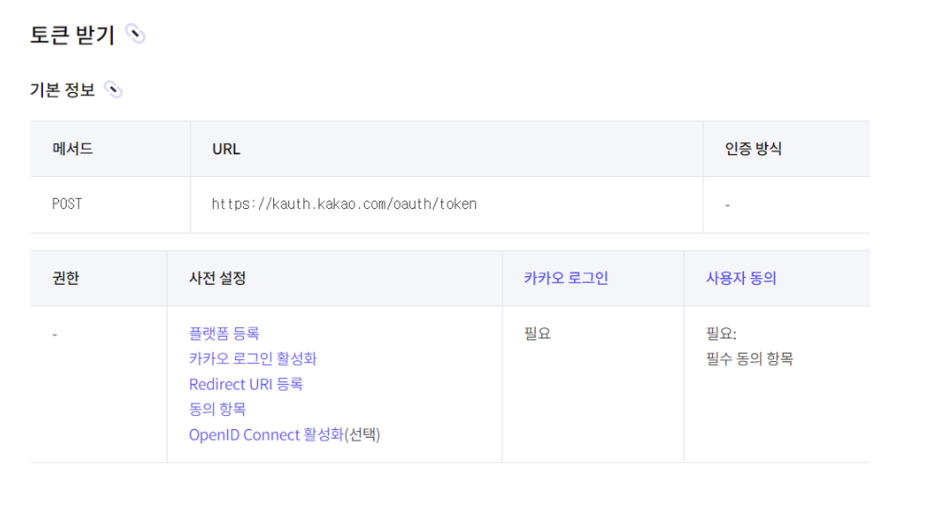This screenshot has width=929, height=507.
Task: Click the POST method cell
Action: (67, 204)
